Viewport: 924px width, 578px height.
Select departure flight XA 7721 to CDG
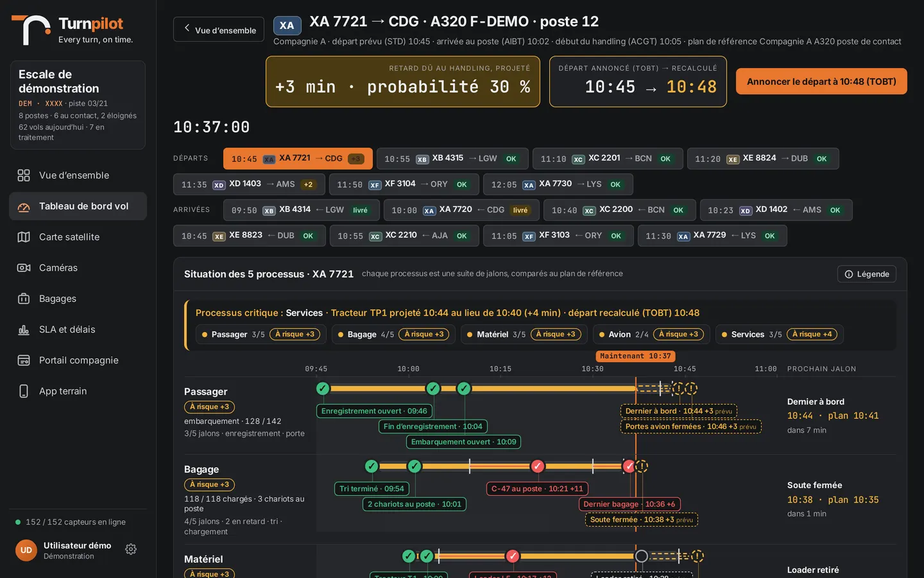[x=298, y=159]
